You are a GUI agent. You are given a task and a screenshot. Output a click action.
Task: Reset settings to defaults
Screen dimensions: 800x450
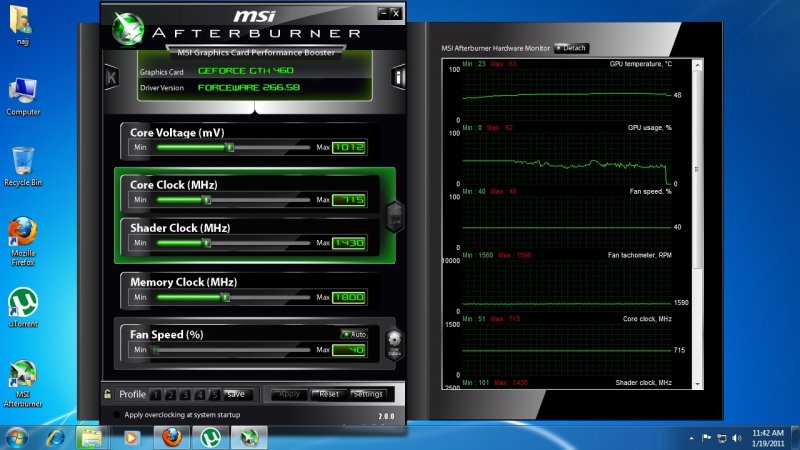(x=329, y=394)
